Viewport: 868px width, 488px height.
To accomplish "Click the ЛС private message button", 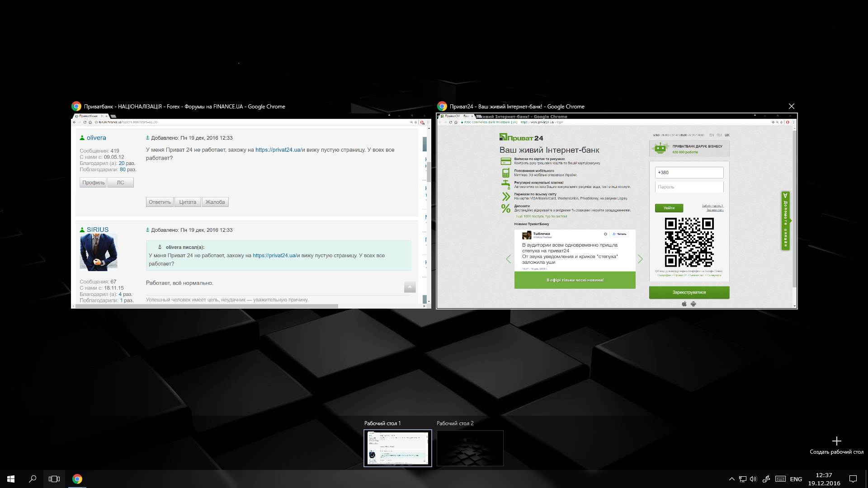I will pyautogui.click(x=120, y=183).
